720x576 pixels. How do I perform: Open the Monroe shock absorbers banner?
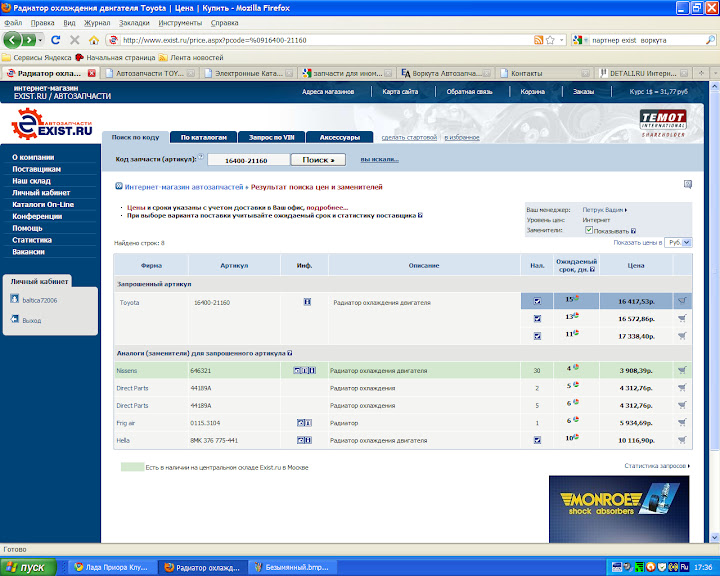619,509
